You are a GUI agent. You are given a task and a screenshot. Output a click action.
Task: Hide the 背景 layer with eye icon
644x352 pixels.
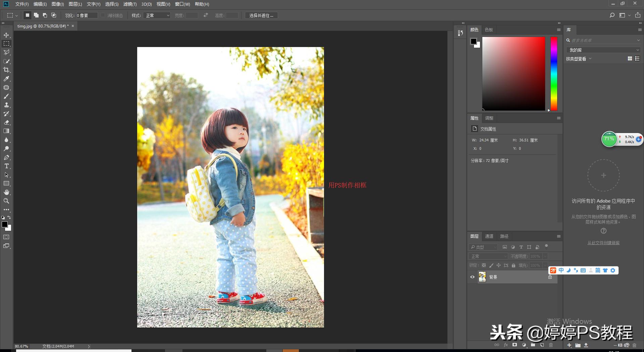click(x=472, y=277)
